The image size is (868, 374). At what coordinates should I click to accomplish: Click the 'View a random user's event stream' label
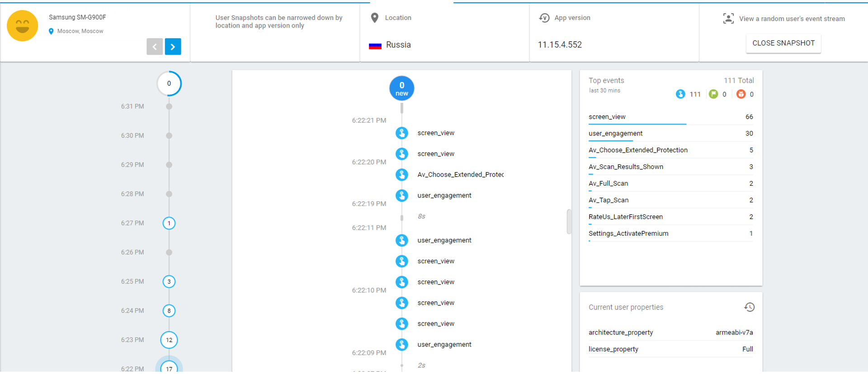(x=792, y=19)
